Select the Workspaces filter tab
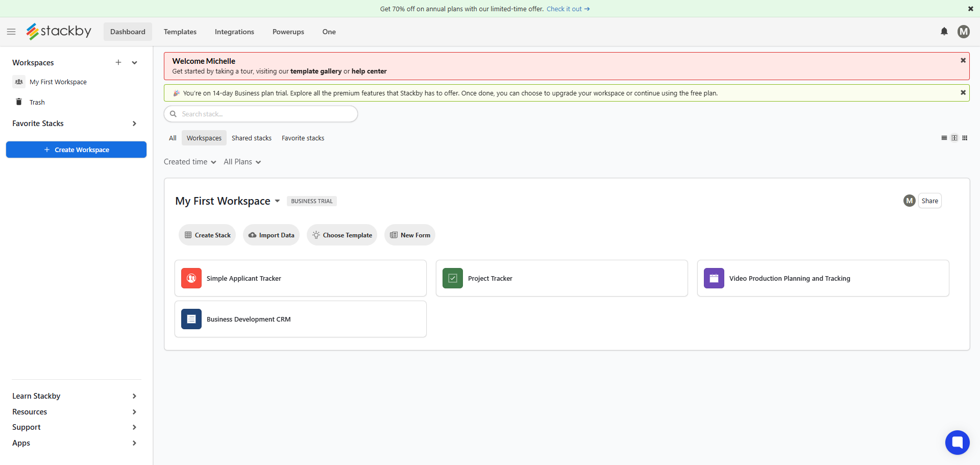This screenshot has height=465, width=980. pos(204,138)
